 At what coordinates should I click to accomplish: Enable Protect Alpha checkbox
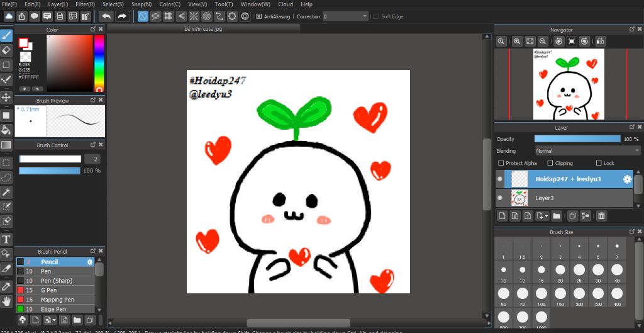coord(501,163)
